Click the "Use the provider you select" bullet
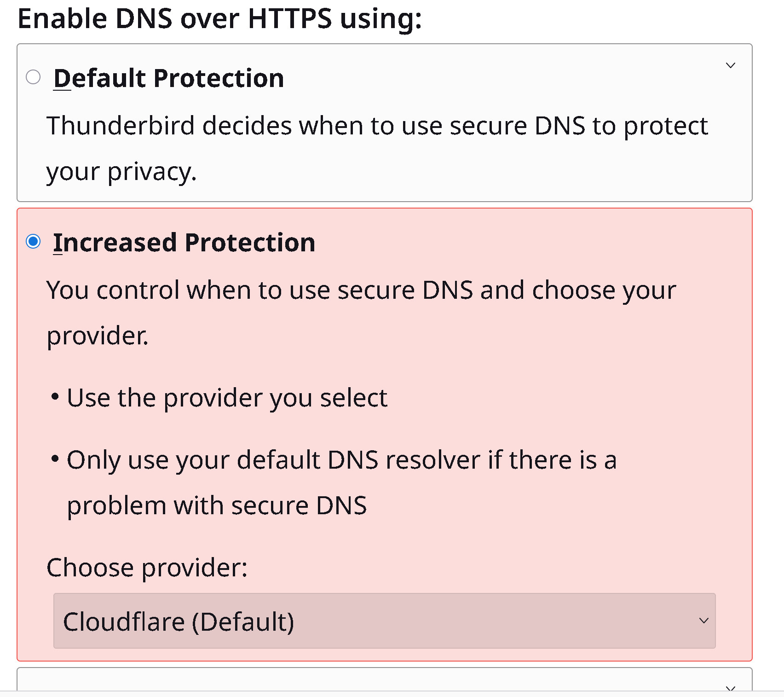The height and width of the screenshot is (697, 784). pos(227,398)
